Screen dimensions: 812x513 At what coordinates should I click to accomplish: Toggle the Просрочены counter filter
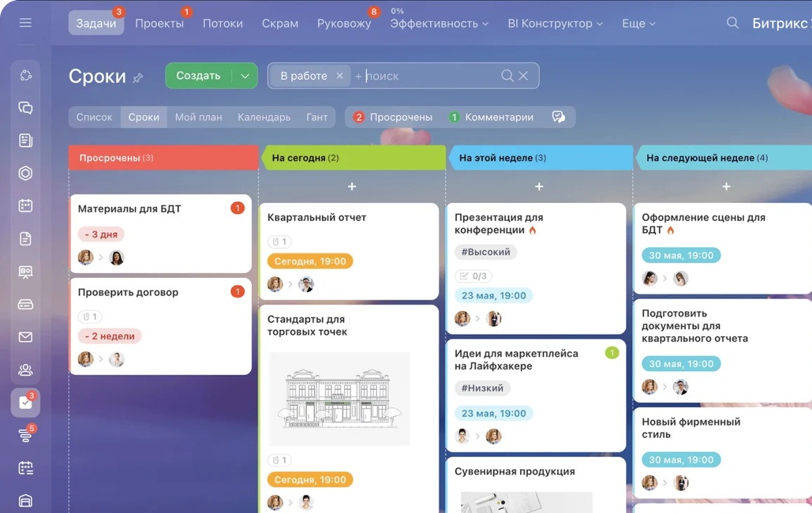[393, 117]
